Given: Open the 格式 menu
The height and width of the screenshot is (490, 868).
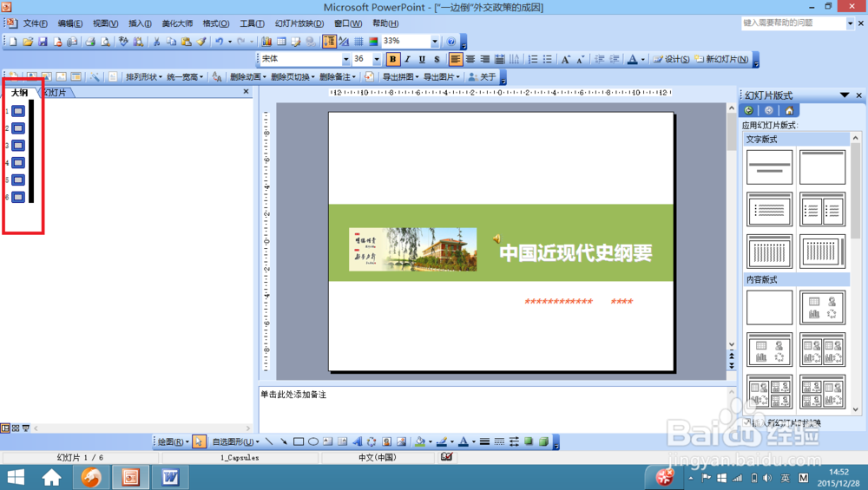Looking at the screenshot, I should [216, 23].
